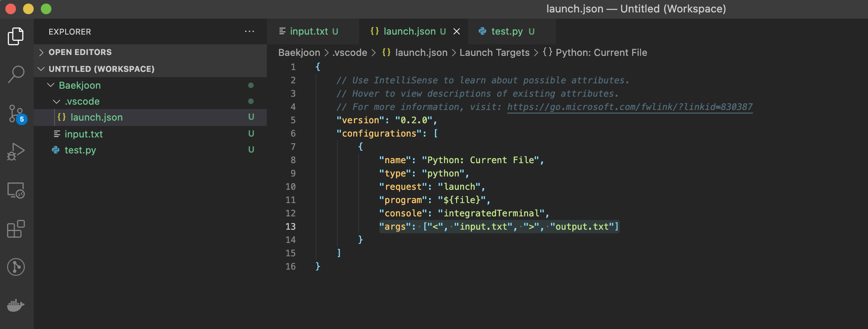Click the JSON braces icon on launch.json tab
Viewport: 868px width, 329px height.
pyautogui.click(x=375, y=31)
